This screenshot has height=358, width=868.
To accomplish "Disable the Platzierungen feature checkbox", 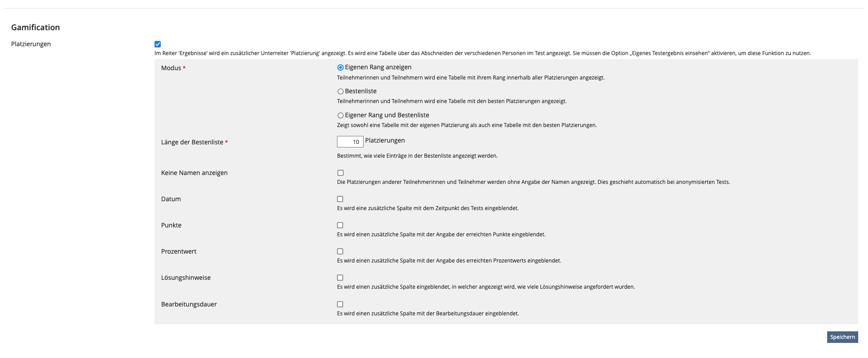I will tap(158, 44).
